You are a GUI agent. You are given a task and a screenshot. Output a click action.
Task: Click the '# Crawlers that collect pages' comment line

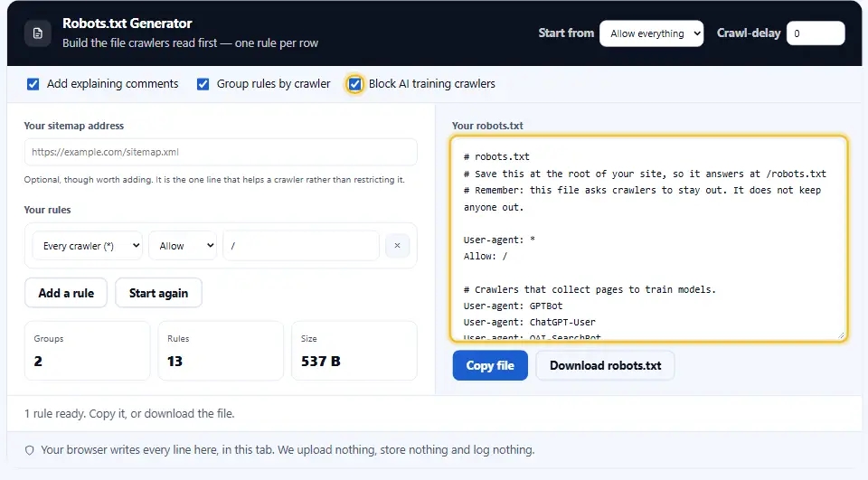coord(590,289)
